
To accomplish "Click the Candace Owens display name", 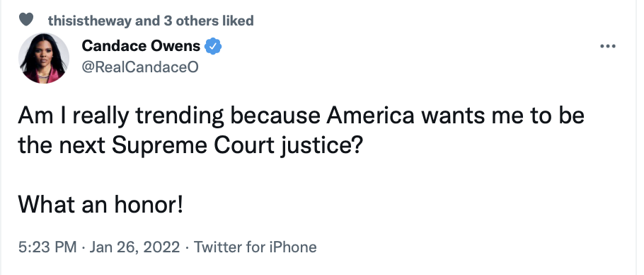I will [141, 46].
